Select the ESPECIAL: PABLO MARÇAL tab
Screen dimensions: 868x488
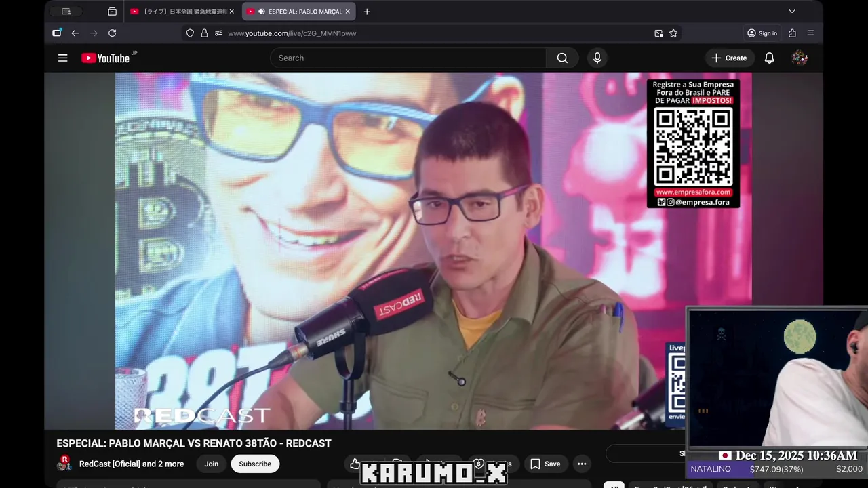299,12
